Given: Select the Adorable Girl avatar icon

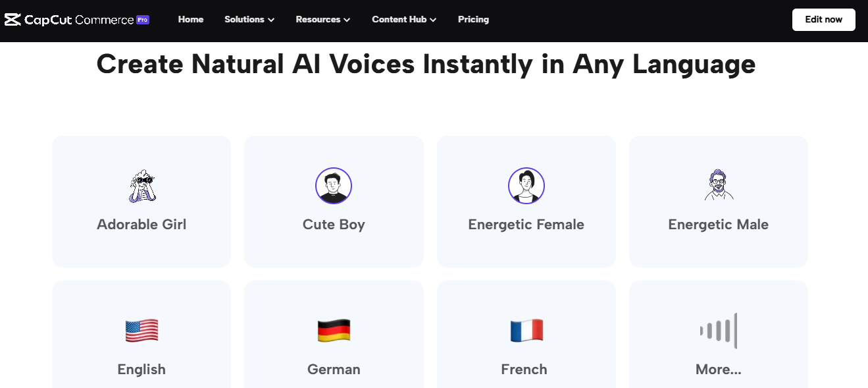Looking at the screenshot, I should 141,186.
